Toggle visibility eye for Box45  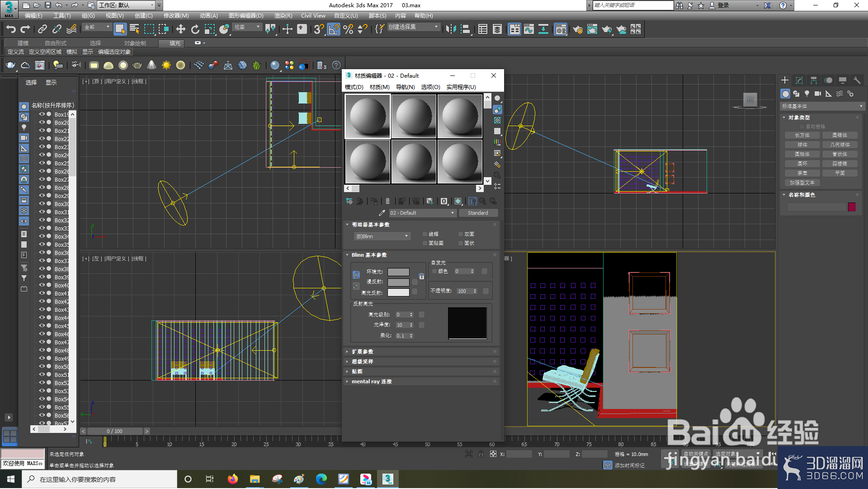tap(42, 326)
